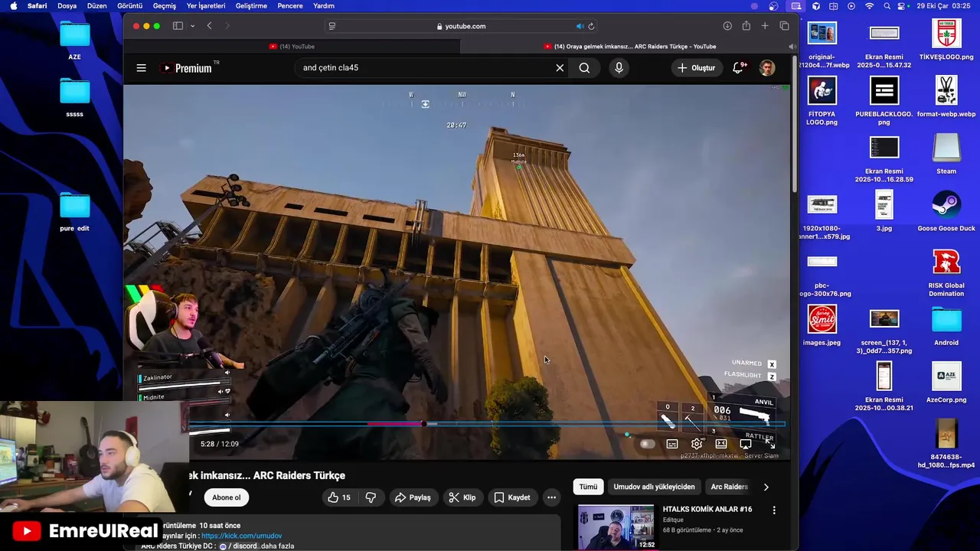Expand filter chips with right chevron
The height and width of the screenshot is (551, 980).
pyautogui.click(x=766, y=487)
